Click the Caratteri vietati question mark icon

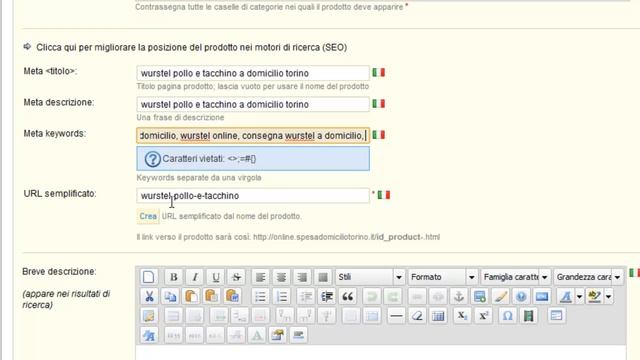point(153,159)
